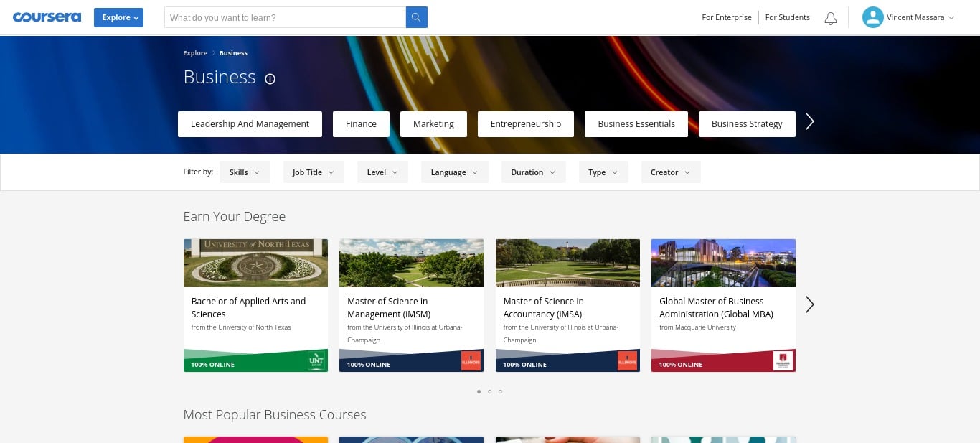Select the Business Strategy topic
980x443 pixels.
[747, 123]
